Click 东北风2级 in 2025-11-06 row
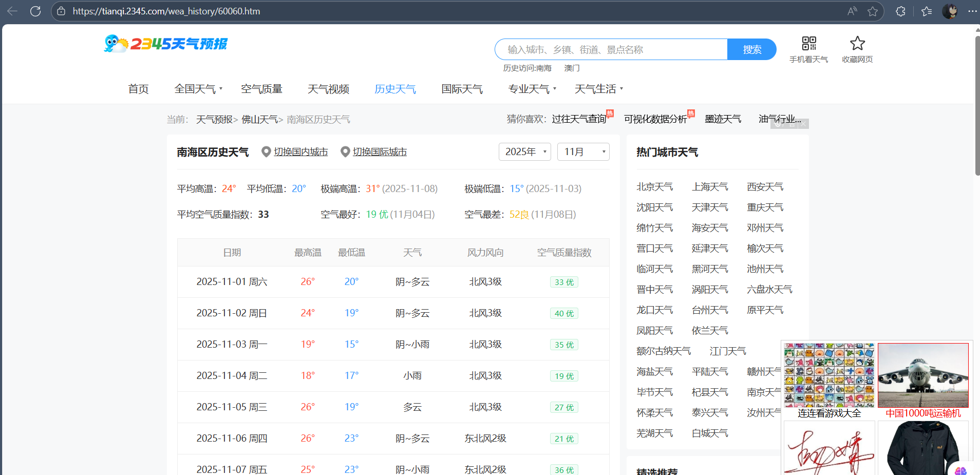980x475 pixels. point(485,438)
